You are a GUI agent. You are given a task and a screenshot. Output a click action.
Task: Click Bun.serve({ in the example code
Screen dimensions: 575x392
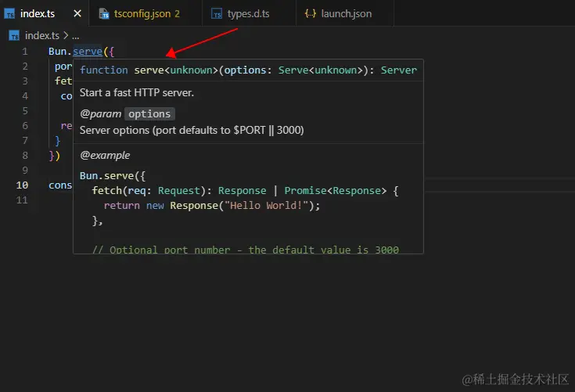point(113,176)
